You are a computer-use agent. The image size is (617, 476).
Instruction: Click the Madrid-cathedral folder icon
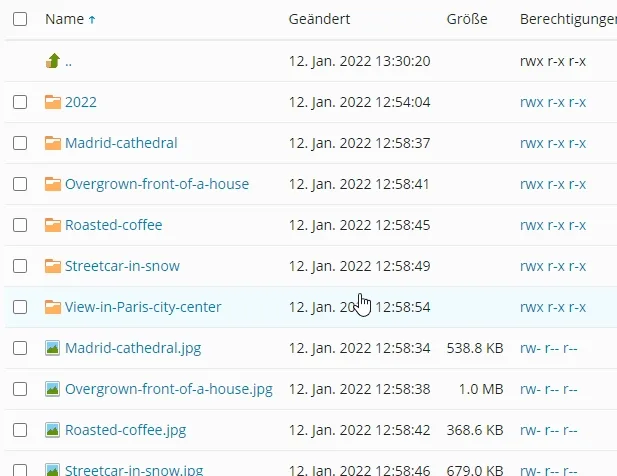coord(53,143)
